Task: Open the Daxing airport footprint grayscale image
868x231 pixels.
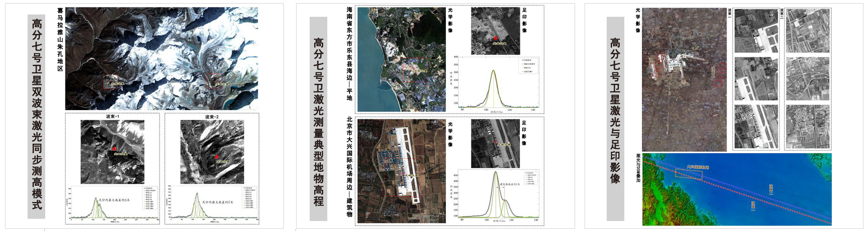Action: pos(495,144)
